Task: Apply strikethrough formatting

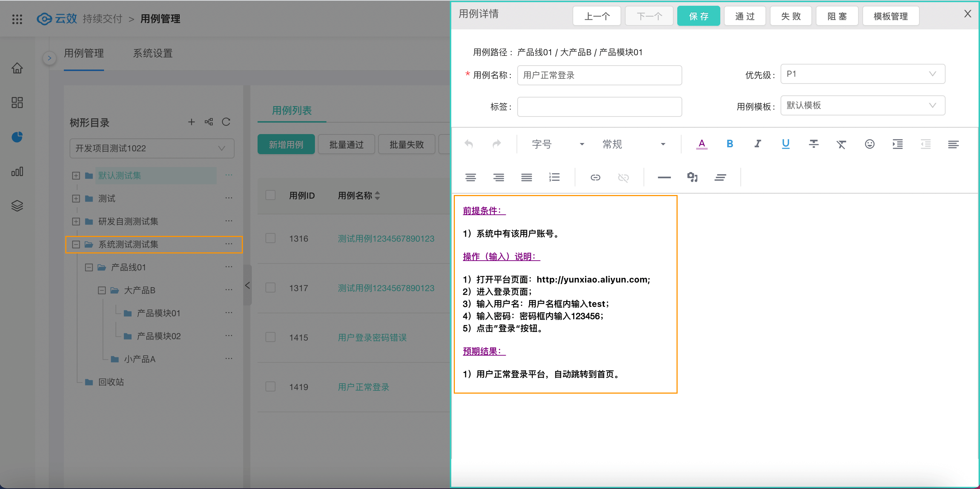Action: 814,144
